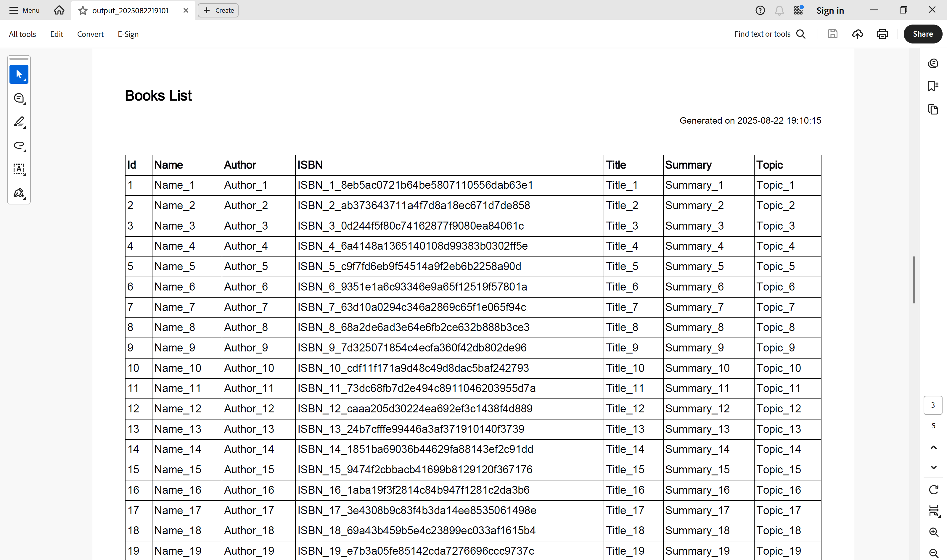Select the arrow selection tool
The image size is (947, 560).
19,74
